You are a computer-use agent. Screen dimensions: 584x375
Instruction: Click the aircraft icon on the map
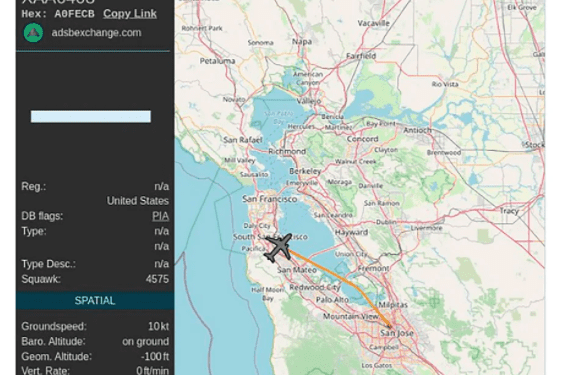pyautogui.click(x=278, y=247)
